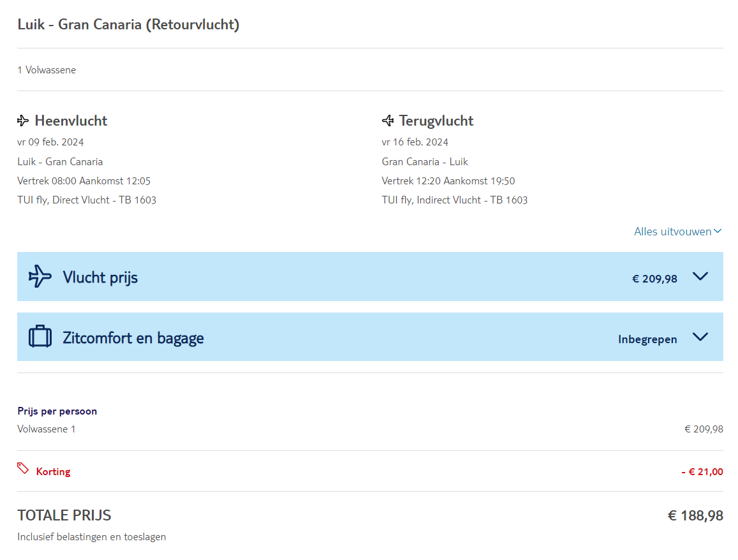Viewport: 738px width, 560px height.
Task: Click the Heenvlucht heading
Action: pyautogui.click(x=71, y=121)
